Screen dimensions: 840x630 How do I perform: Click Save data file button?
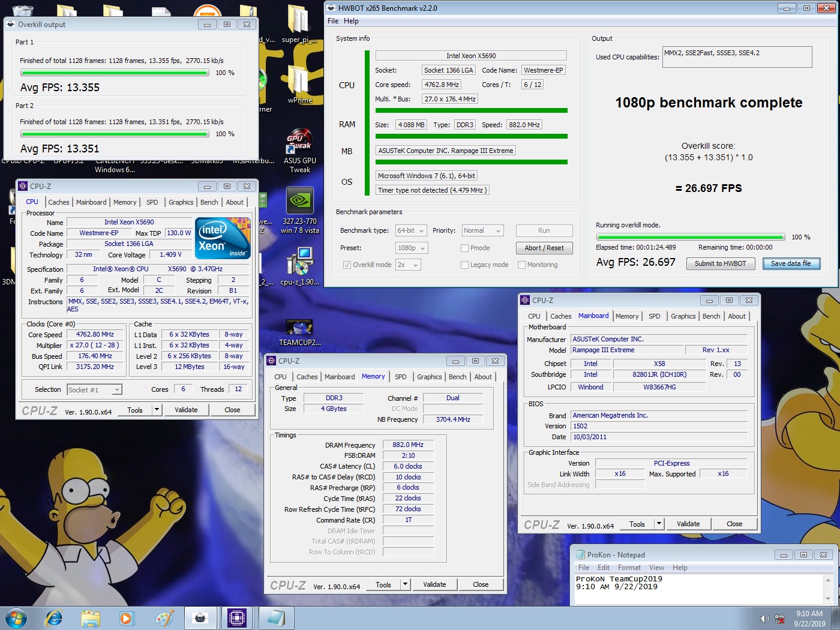coord(791,263)
